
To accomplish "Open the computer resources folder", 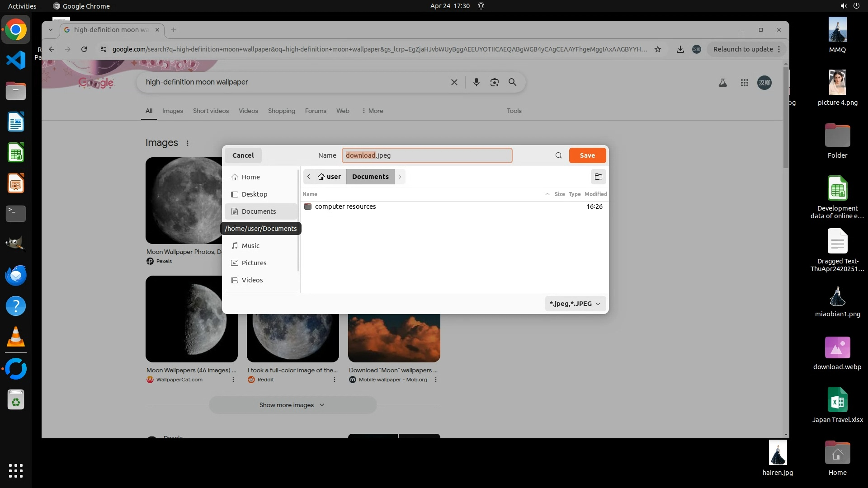I will point(345,206).
